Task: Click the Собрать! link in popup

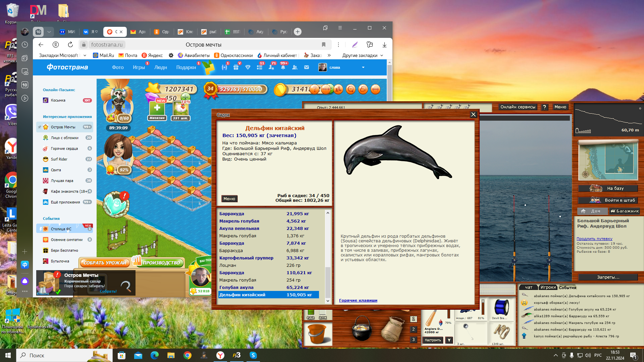Action: (108, 291)
